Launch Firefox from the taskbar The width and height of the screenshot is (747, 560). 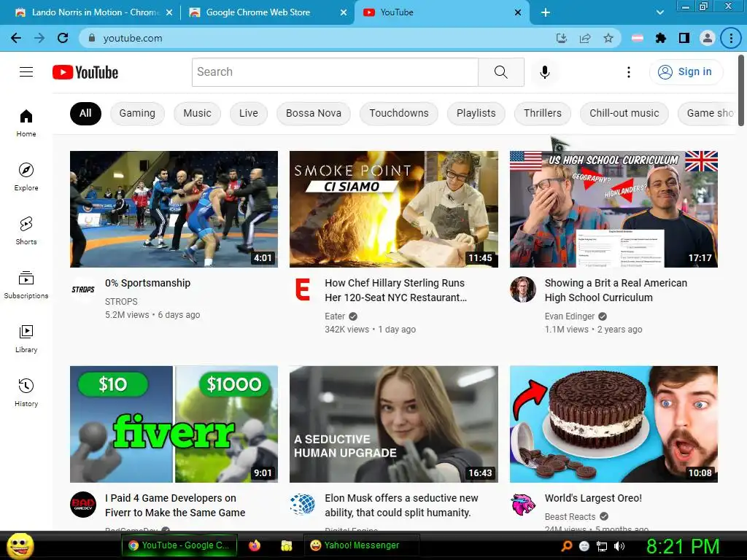(255, 545)
